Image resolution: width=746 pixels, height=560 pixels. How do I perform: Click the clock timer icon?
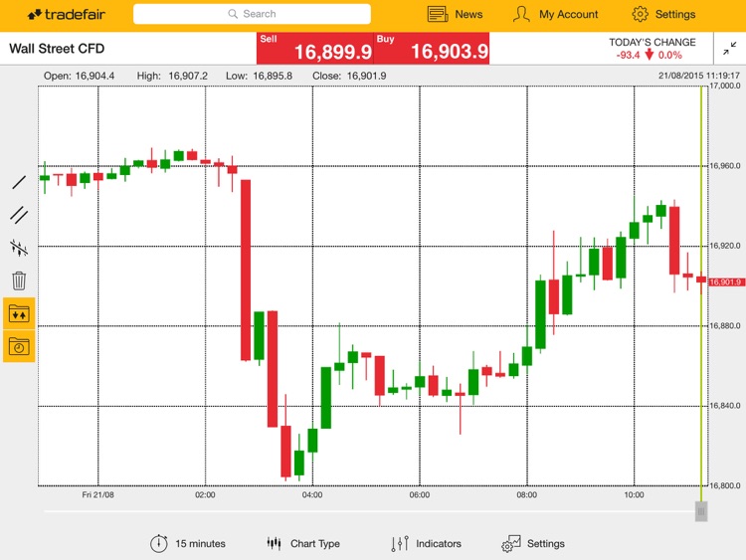159,543
